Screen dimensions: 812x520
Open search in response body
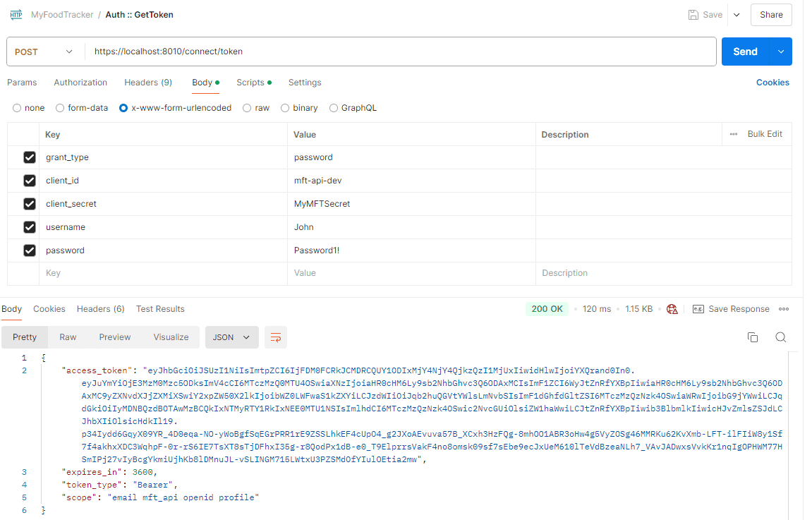[x=780, y=337]
